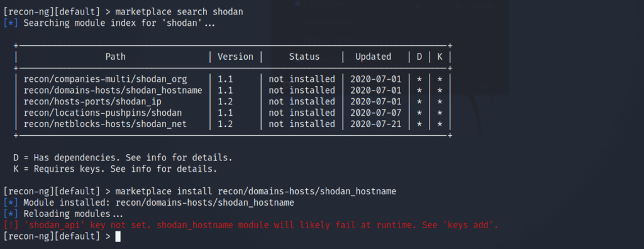The image size is (644, 249).
Task: Click the recon/companies-multi/shodan_org path row
Action: [105, 79]
